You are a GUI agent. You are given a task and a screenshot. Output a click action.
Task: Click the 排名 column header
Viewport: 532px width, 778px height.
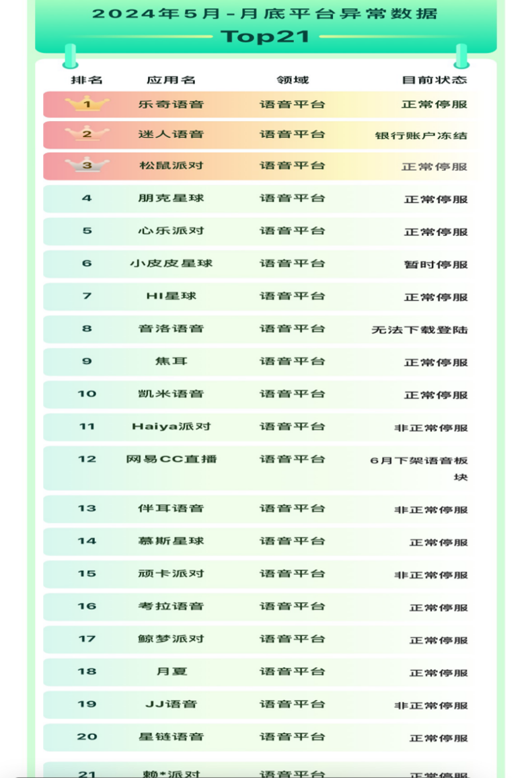pyautogui.click(x=87, y=80)
